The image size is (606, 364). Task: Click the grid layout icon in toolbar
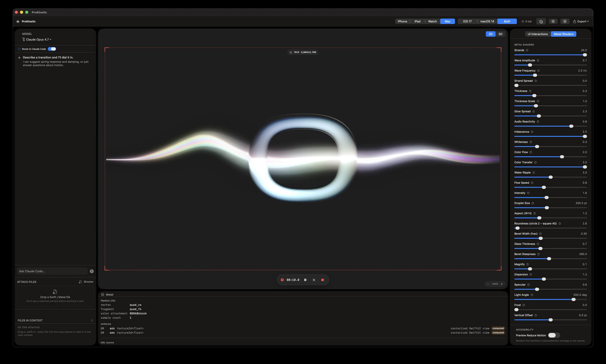553,21
